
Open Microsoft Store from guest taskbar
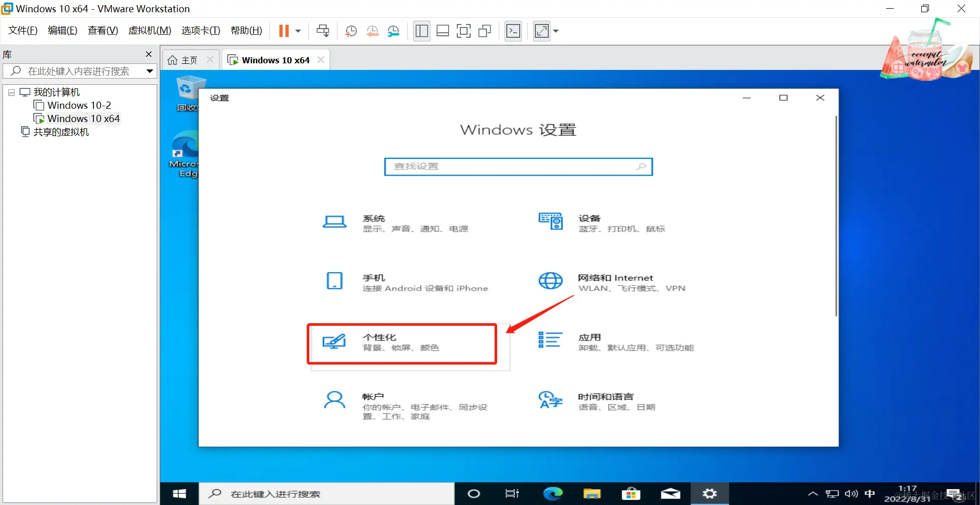point(631,494)
